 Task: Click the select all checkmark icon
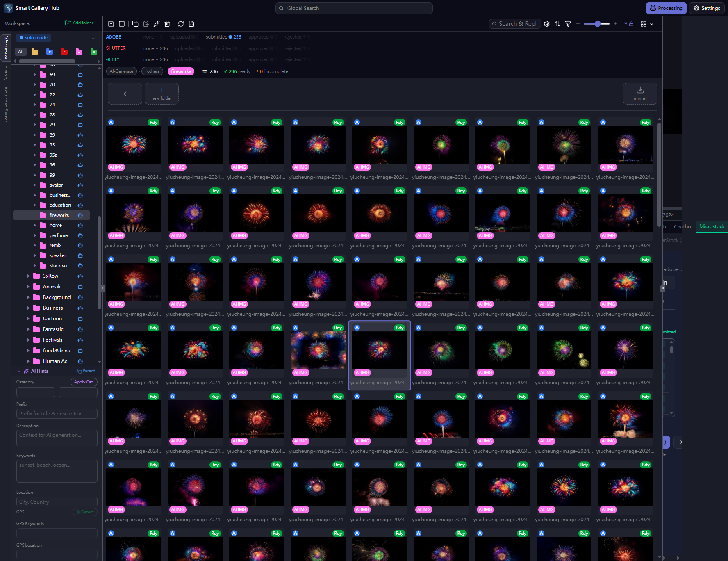[111, 24]
